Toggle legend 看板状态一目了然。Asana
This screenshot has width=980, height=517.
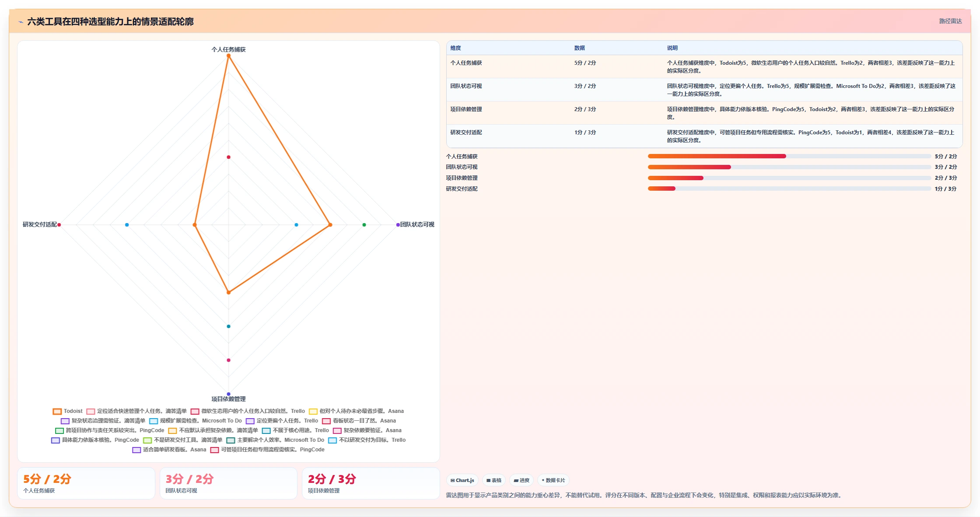tap(359, 421)
